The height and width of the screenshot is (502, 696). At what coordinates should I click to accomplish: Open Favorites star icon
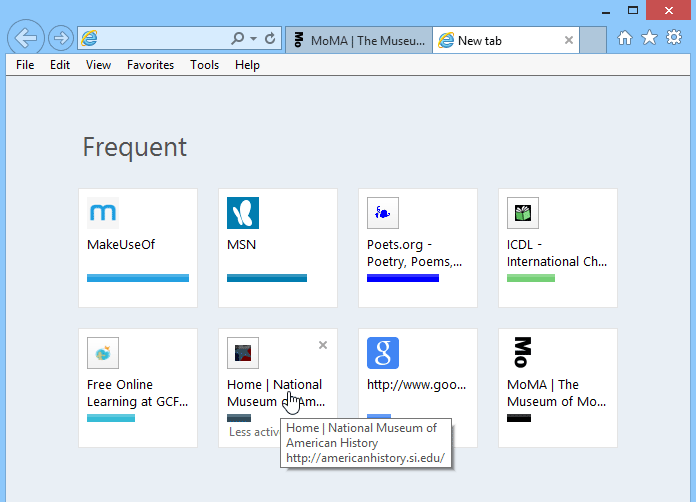click(649, 38)
